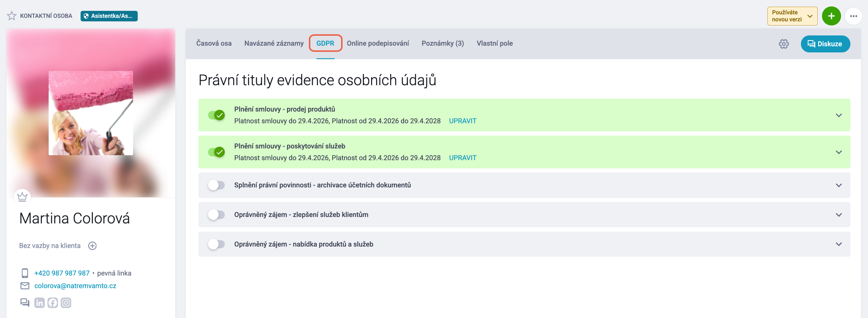This screenshot has width=868, height=318.
Task: Open Instagram profile icon
Action: click(66, 303)
